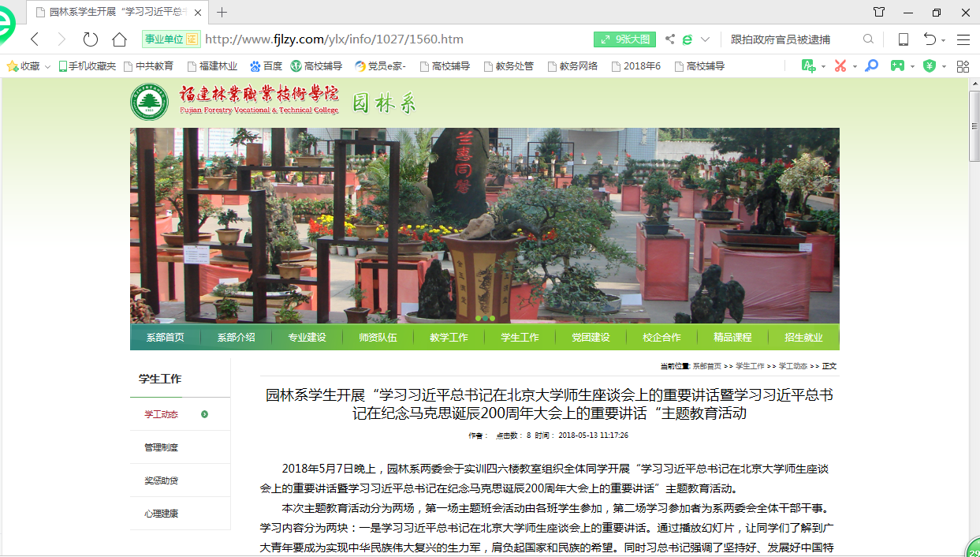Expand dropdown arrow next to undo icon

point(944,40)
